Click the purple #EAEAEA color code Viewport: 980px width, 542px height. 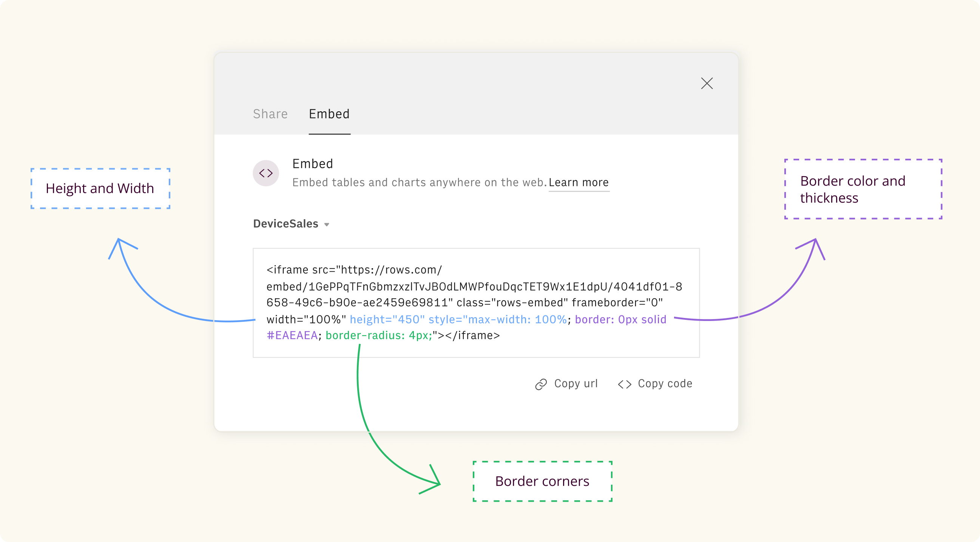click(x=292, y=336)
